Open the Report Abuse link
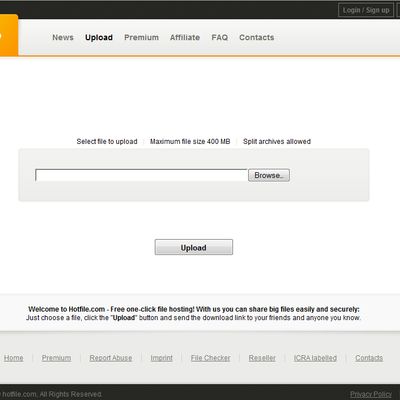 (x=111, y=358)
